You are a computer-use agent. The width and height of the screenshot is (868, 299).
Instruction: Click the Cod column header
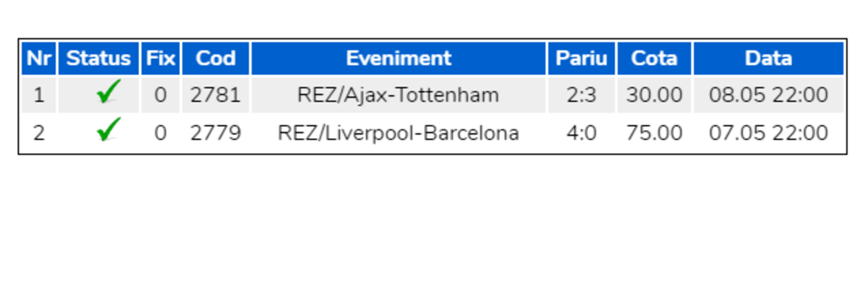click(216, 58)
